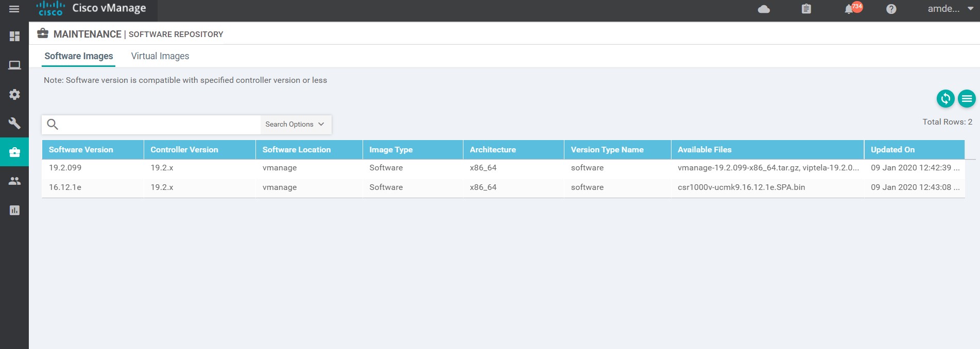
Task: Select the Software Images tab
Action: [x=78, y=56]
